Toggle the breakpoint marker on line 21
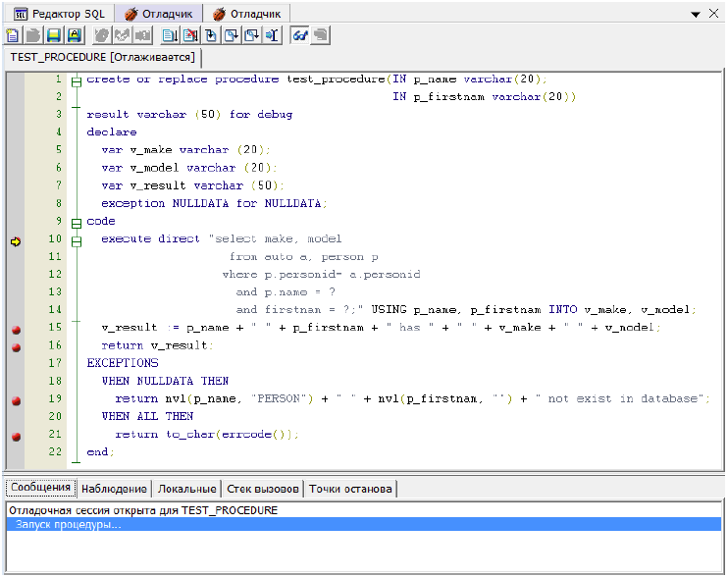The height and width of the screenshot is (577, 728). pos(16,435)
